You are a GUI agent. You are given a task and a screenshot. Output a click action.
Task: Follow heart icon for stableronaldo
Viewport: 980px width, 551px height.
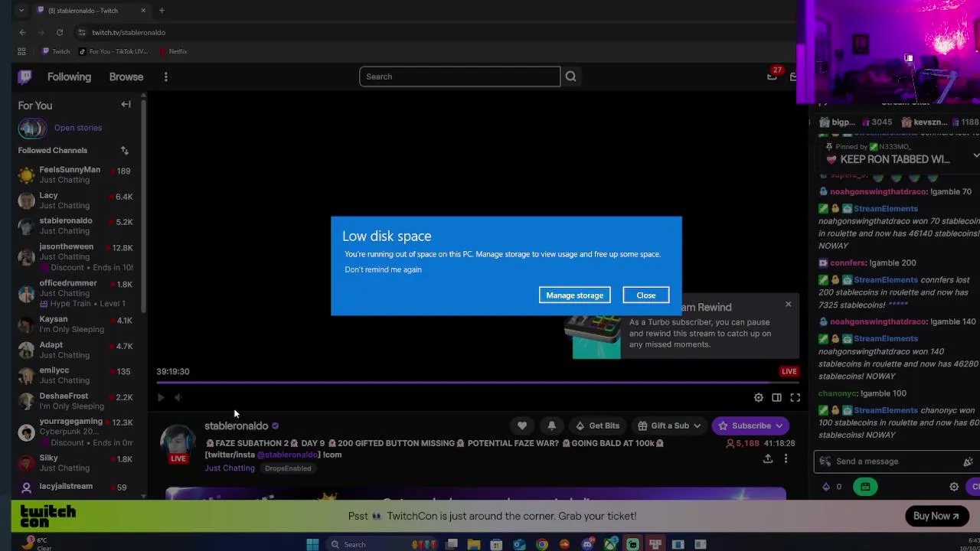[522, 425]
